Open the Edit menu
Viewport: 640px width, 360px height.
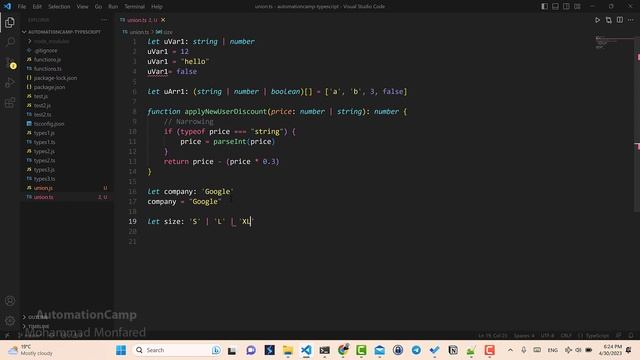click(x=37, y=7)
